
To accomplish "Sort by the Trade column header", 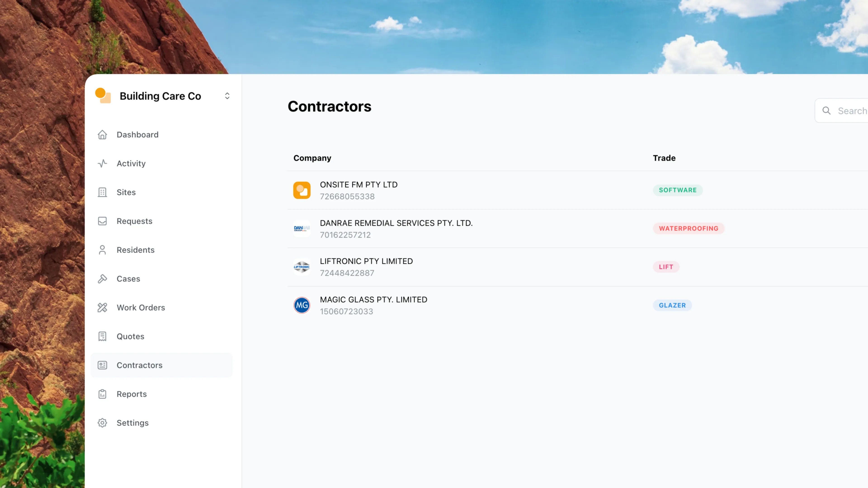I will click(x=664, y=158).
